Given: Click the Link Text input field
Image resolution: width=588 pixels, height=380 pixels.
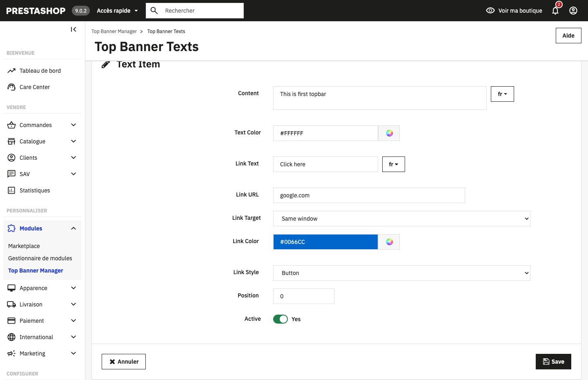Looking at the screenshot, I should pos(325,164).
